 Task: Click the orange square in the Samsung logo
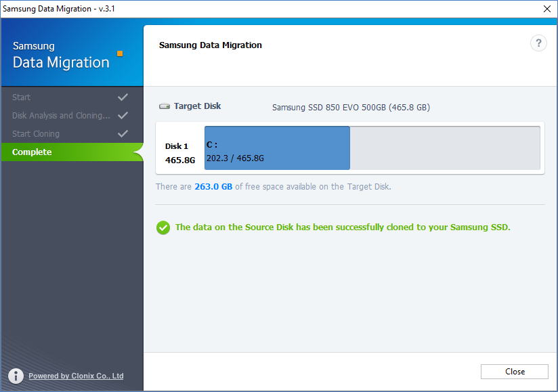[120, 53]
